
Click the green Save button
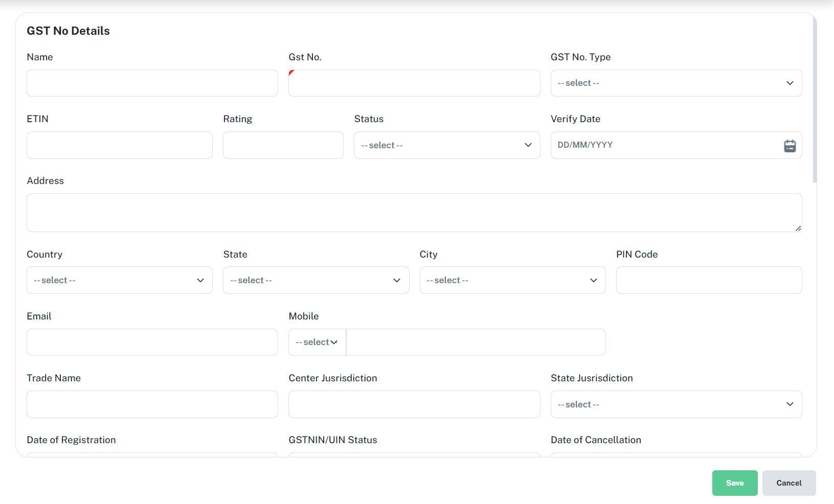point(734,483)
